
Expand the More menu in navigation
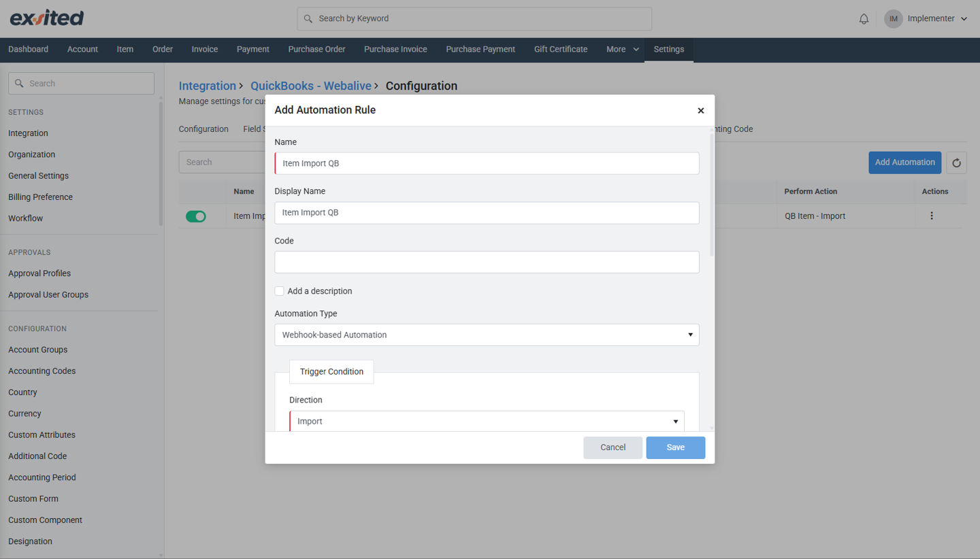pos(622,50)
